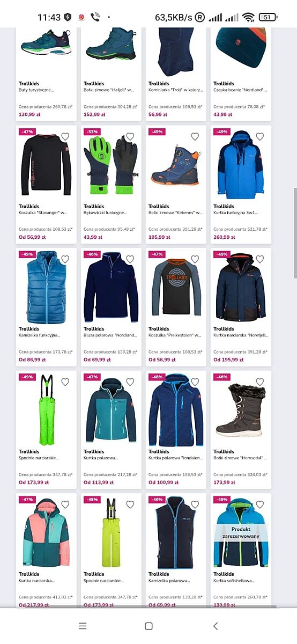Viewport: 297px width, 644px height.
Task: View pink and teal Kurtka narciarska thumbnail
Action: (x=46, y=533)
